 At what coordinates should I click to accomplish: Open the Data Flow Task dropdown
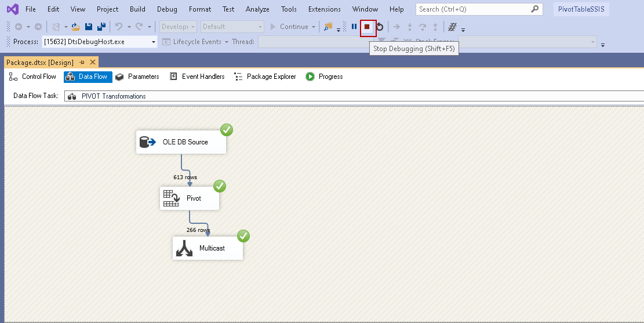[x=354, y=96]
